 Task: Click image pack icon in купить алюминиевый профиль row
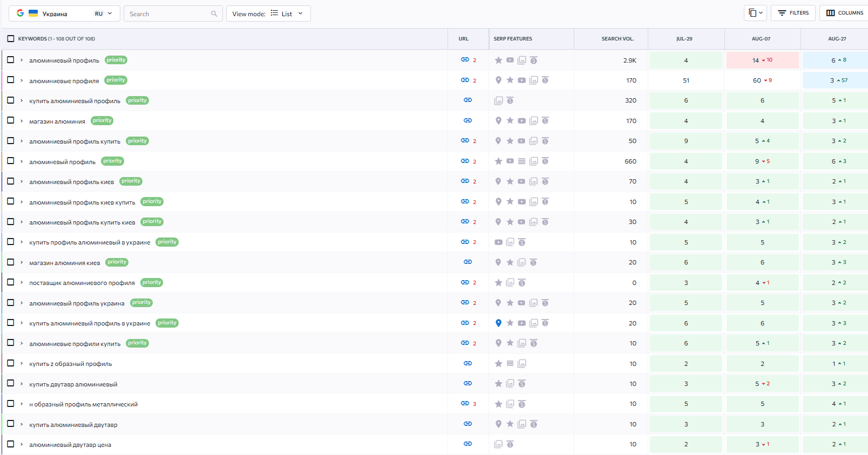[x=498, y=100]
